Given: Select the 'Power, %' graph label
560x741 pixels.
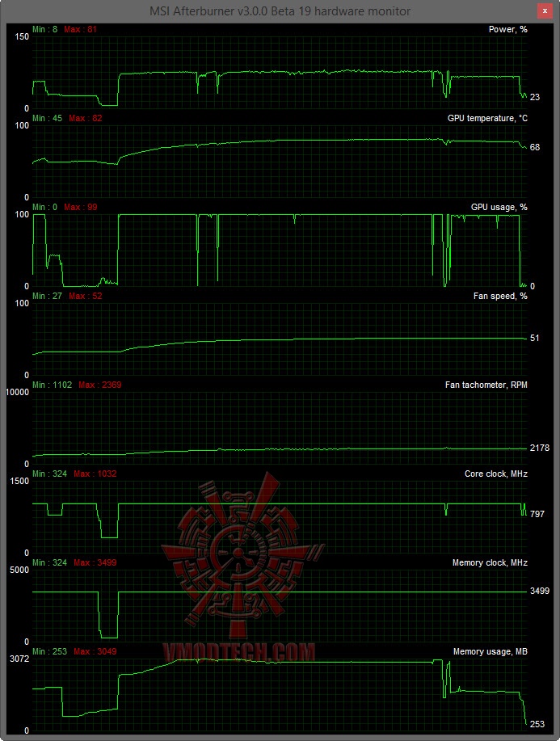Looking at the screenshot, I should click(x=508, y=29).
